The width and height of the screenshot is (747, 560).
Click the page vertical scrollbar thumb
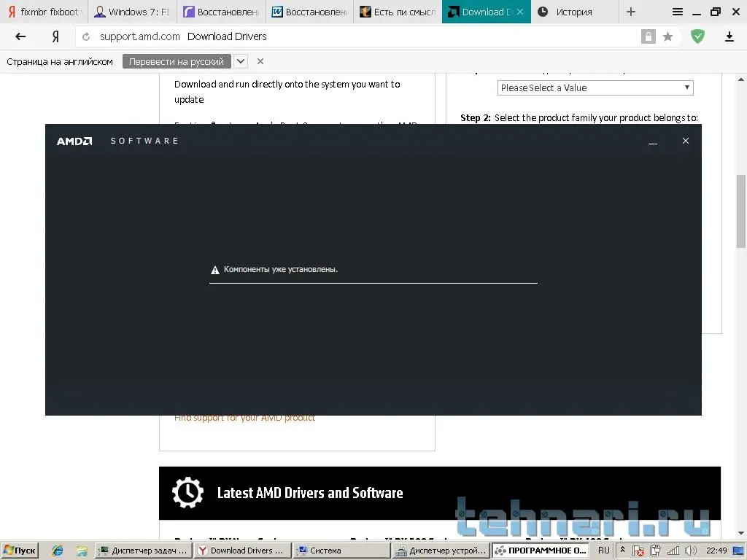(x=741, y=211)
